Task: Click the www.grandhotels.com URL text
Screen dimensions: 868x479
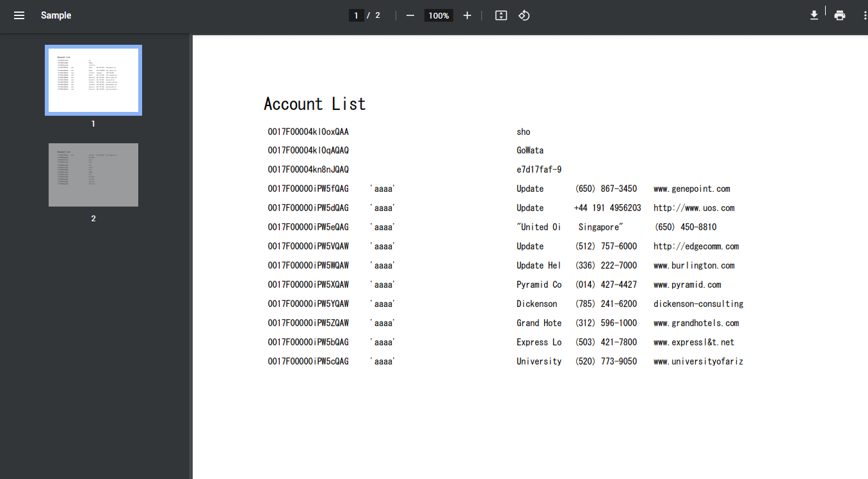Action: (x=696, y=323)
